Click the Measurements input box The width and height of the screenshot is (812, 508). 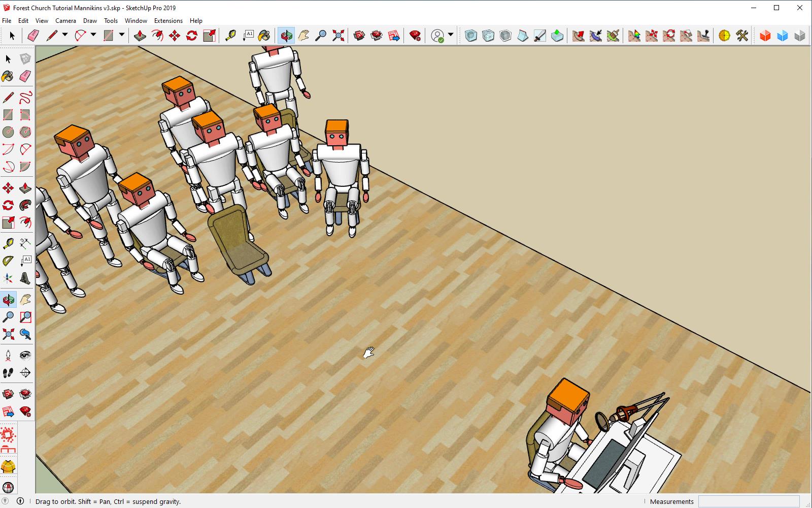[x=749, y=501]
